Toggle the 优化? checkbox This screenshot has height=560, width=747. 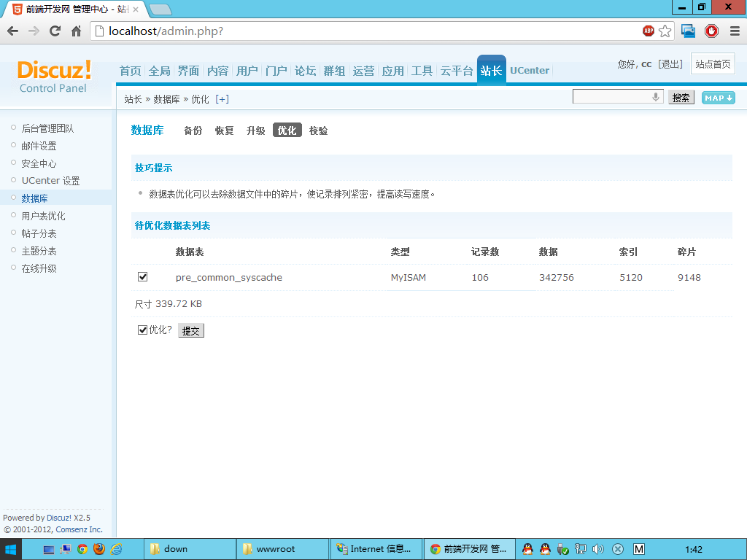pos(142,330)
